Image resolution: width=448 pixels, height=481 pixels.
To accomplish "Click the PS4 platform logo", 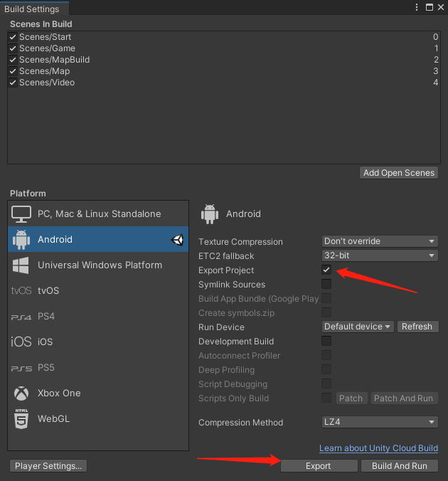I will [x=21, y=317].
